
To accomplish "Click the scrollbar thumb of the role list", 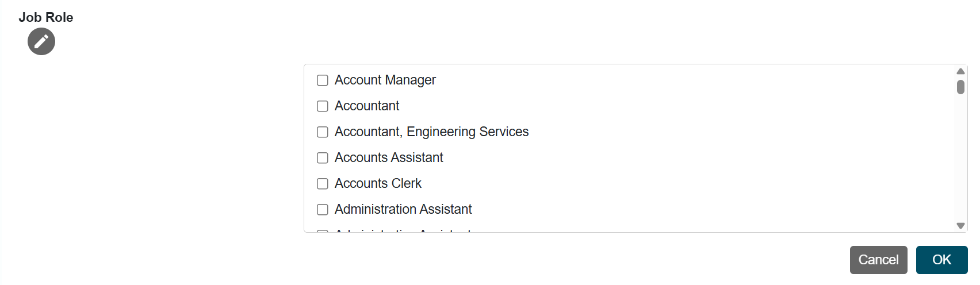I will 960,87.
